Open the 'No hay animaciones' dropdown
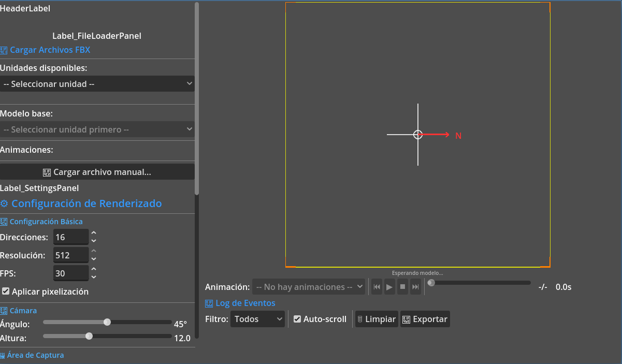 pyautogui.click(x=309, y=287)
